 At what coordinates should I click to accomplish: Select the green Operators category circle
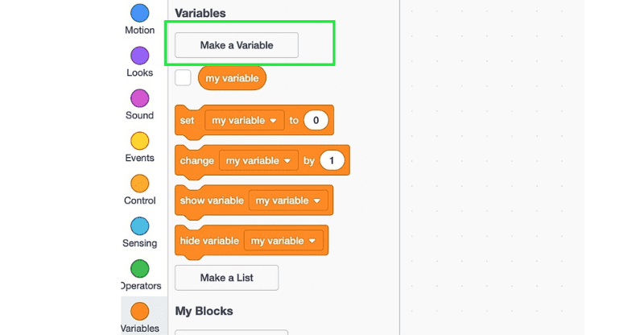139,269
